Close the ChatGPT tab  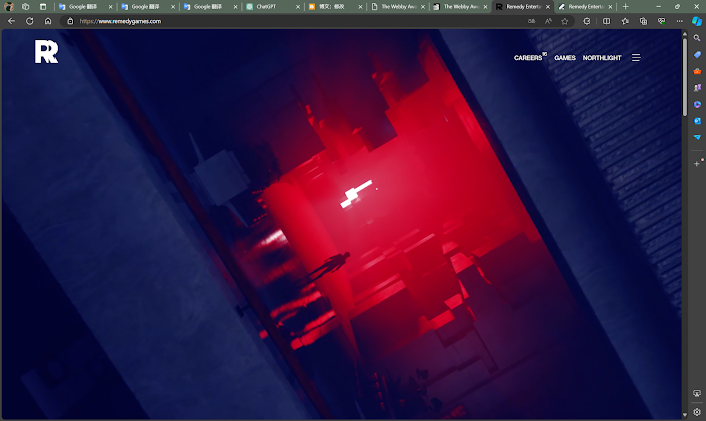click(x=298, y=7)
